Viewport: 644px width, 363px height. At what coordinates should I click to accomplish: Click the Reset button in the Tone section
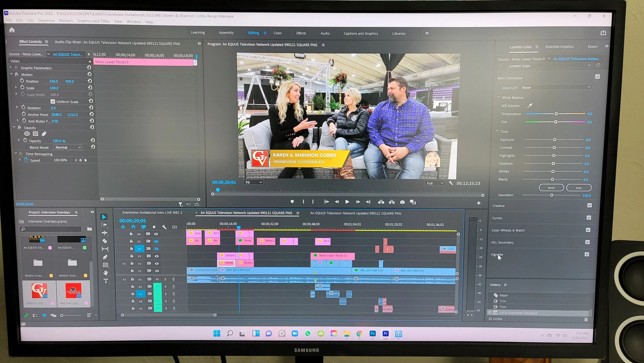pos(551,188)
